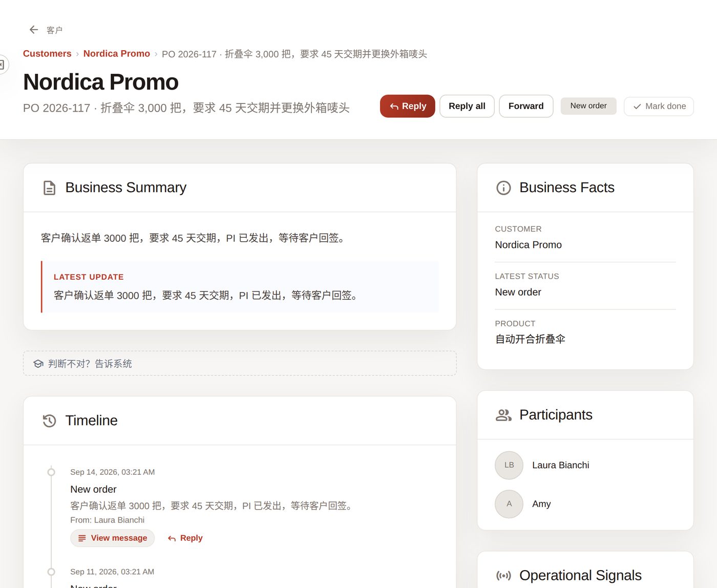Click the LATEST UPDATE heading
717x588 pixels.
(89, 277)
